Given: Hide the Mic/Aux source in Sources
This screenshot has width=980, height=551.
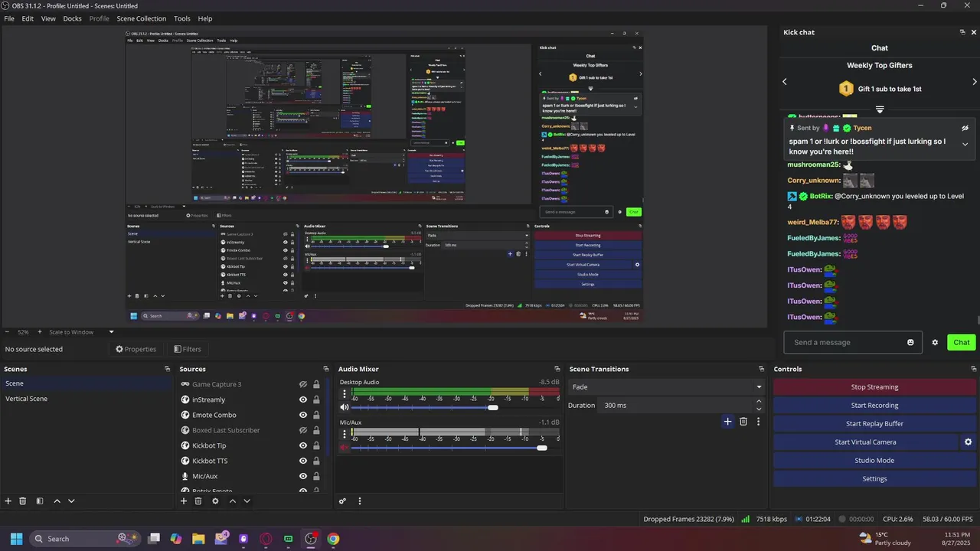Looking at the screenshot, I should [x=303, y=476].
